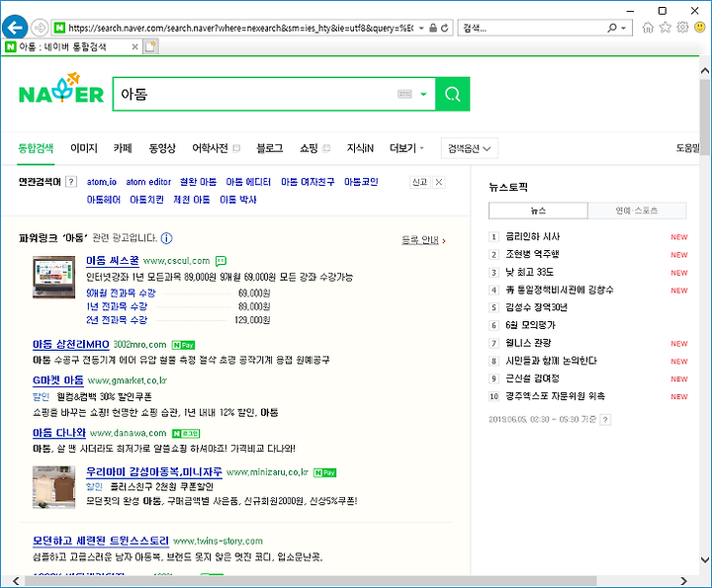
Task: Click the smiley feedback icon
Action: coord(700,28)
